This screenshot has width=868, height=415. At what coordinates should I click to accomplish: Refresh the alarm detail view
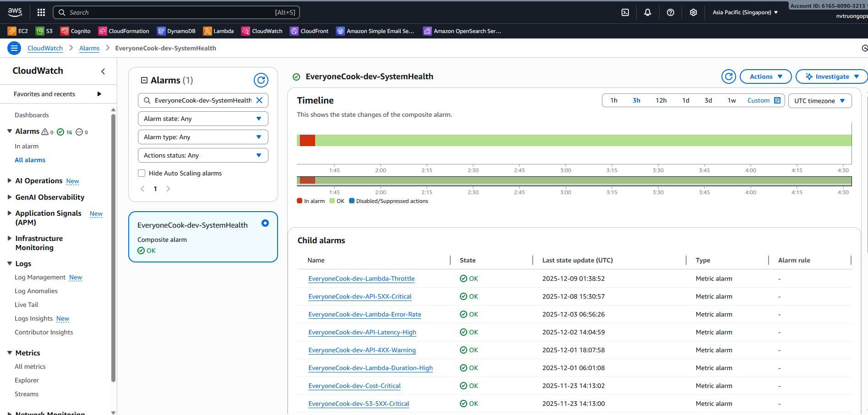point(729,76)
